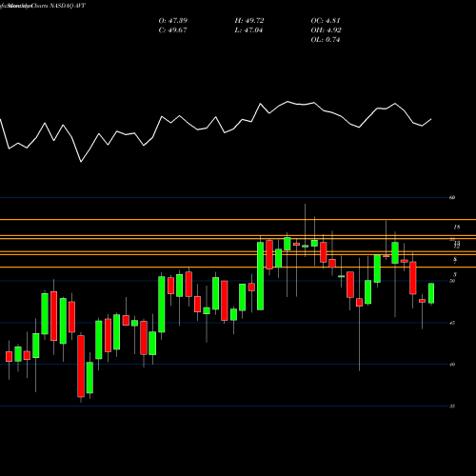Click the "OL: 0.74" value
This screenshot has height=476, width=476.
coord(326,40)
